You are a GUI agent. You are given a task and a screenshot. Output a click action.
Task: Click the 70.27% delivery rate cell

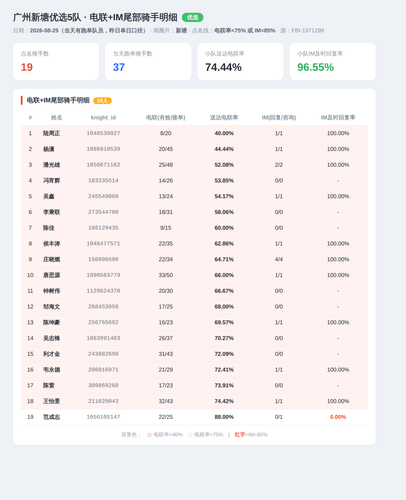point(224,338)
